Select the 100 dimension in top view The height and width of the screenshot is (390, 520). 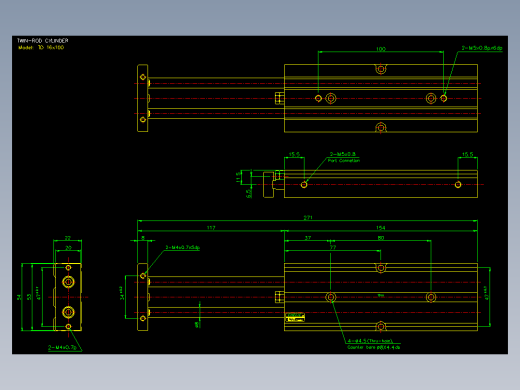(x=381, y=49)
